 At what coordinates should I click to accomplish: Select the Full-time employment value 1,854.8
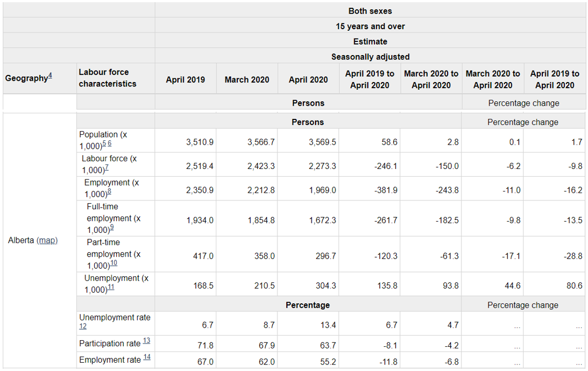[261, 220]
